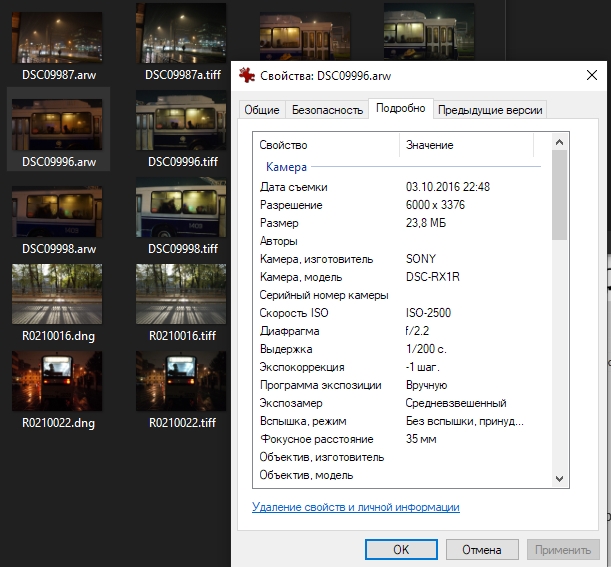The image size is (611, 567).
Task: Click the ISO-2500 value
Action: pyautogui.click(x=428, y=313)
